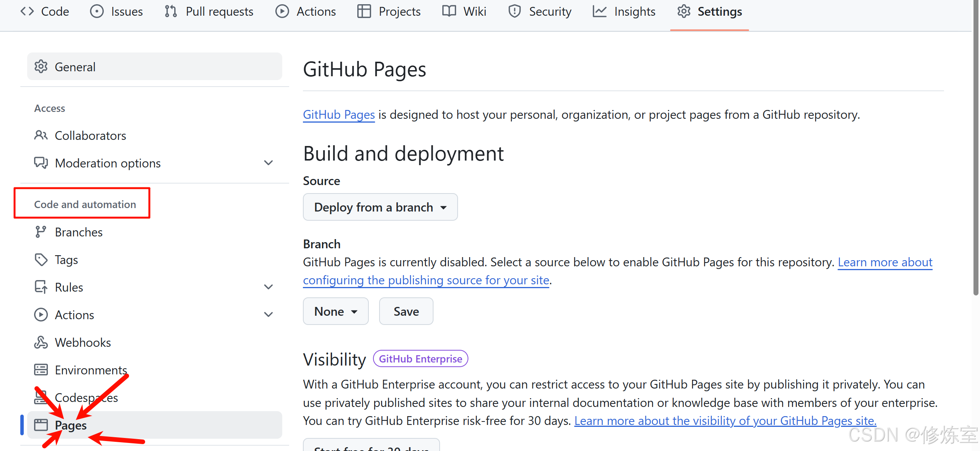Click the Pull requests icon

[x=171, y=11]
